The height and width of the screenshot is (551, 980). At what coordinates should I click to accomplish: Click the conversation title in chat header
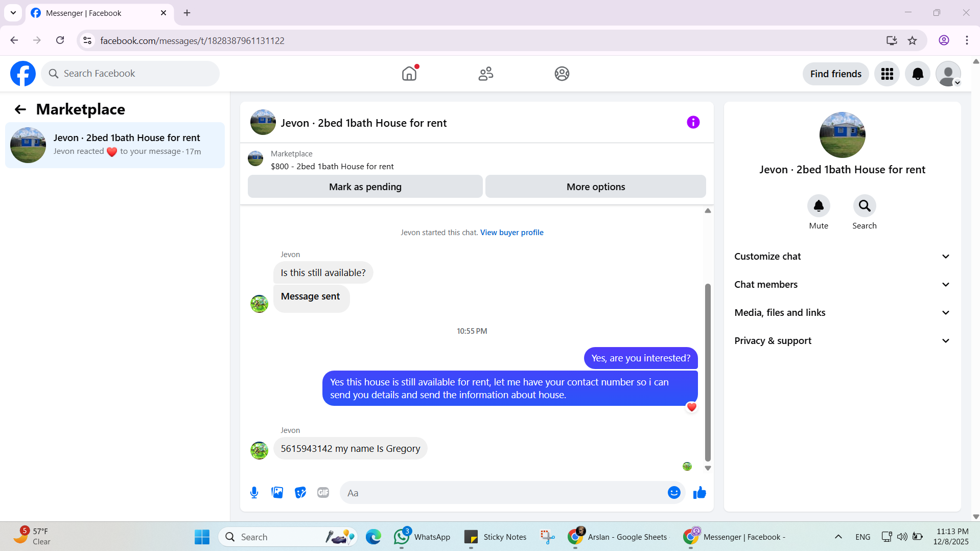363,123
